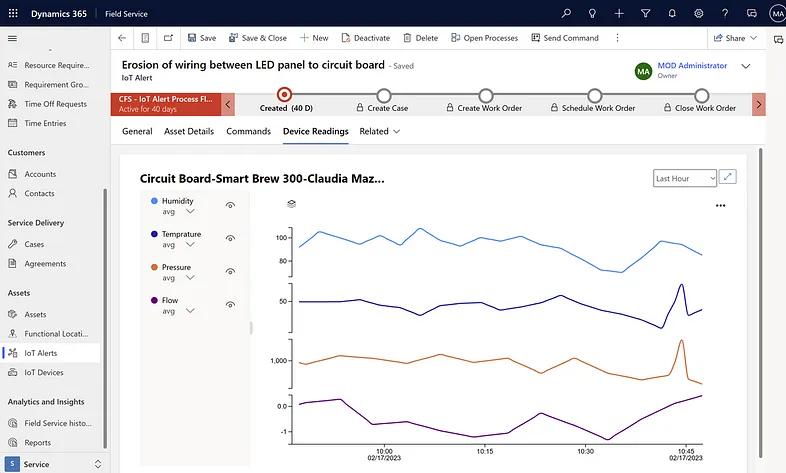786x473 pixels.
Task: Switch to the Asset Details tab
Action: [x=189, y=131]
